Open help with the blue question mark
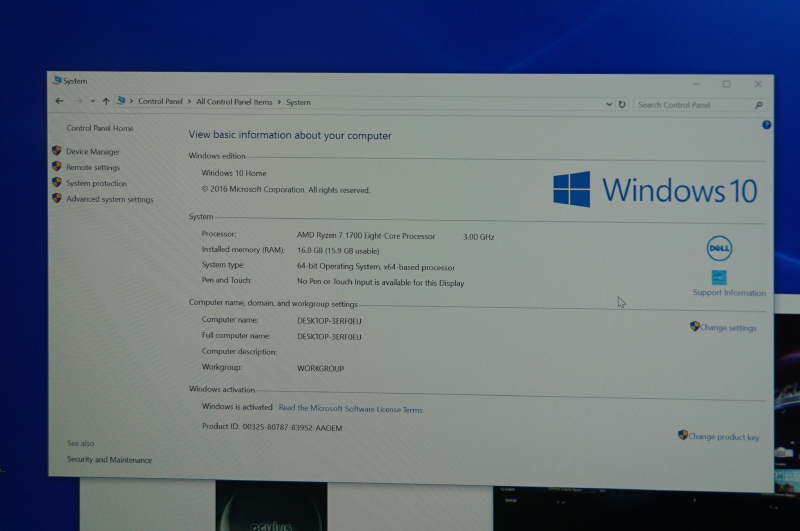The image size is (800, 531). [x=766, y=125]
